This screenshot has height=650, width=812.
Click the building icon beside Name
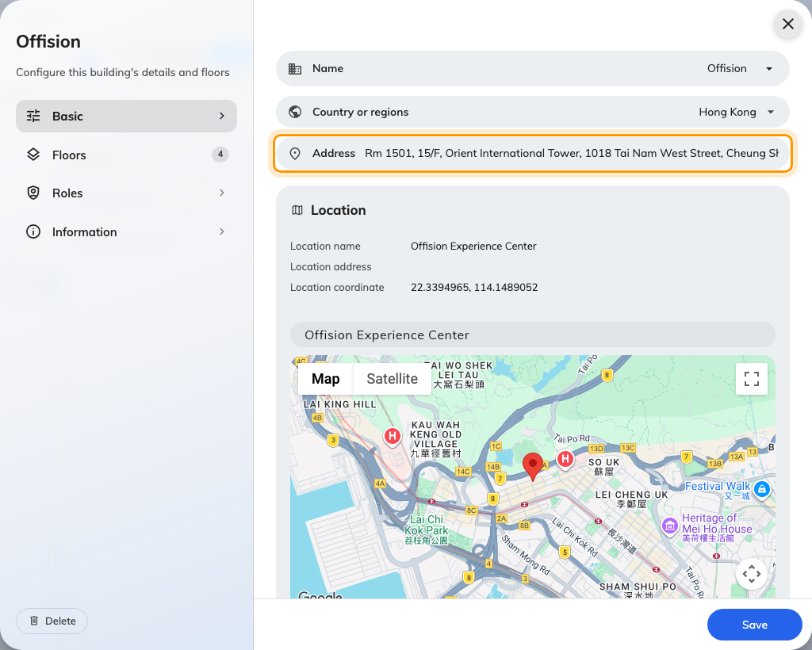tap(295, 69)
